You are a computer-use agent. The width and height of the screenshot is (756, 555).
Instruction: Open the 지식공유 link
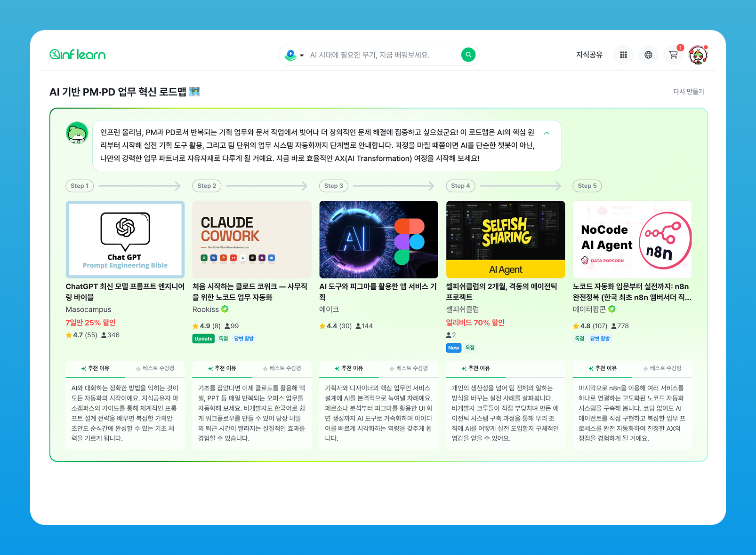[589, 55]
